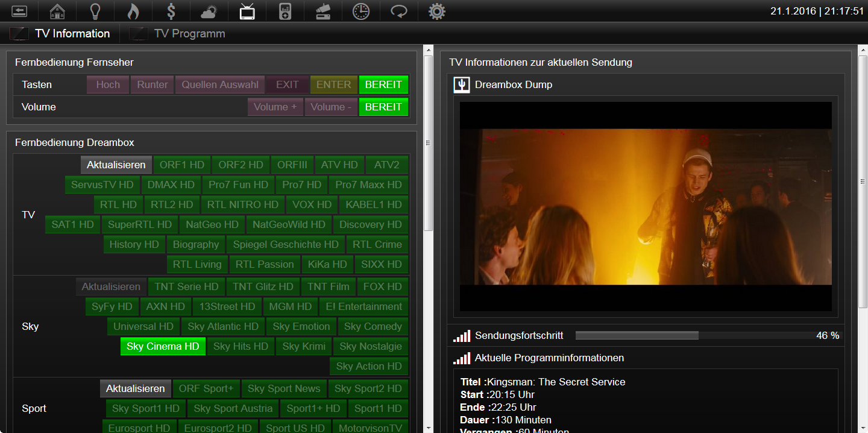868x433 pixels.
Task: Open the settings gear icon
Action: pos(437,11)
